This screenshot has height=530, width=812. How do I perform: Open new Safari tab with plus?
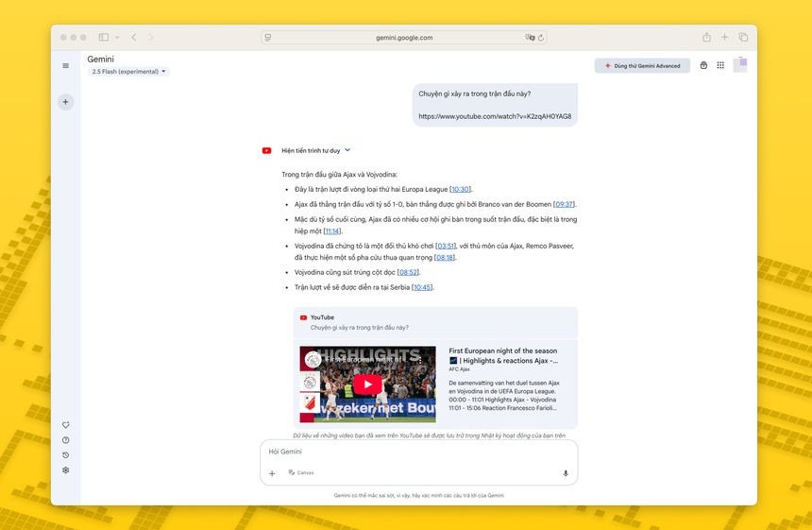point(724,37)
